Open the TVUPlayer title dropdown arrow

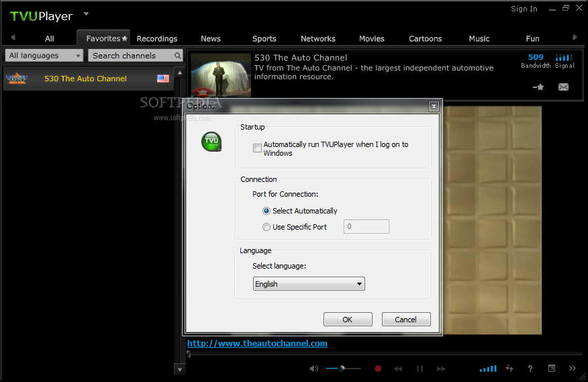click(86, 14)
